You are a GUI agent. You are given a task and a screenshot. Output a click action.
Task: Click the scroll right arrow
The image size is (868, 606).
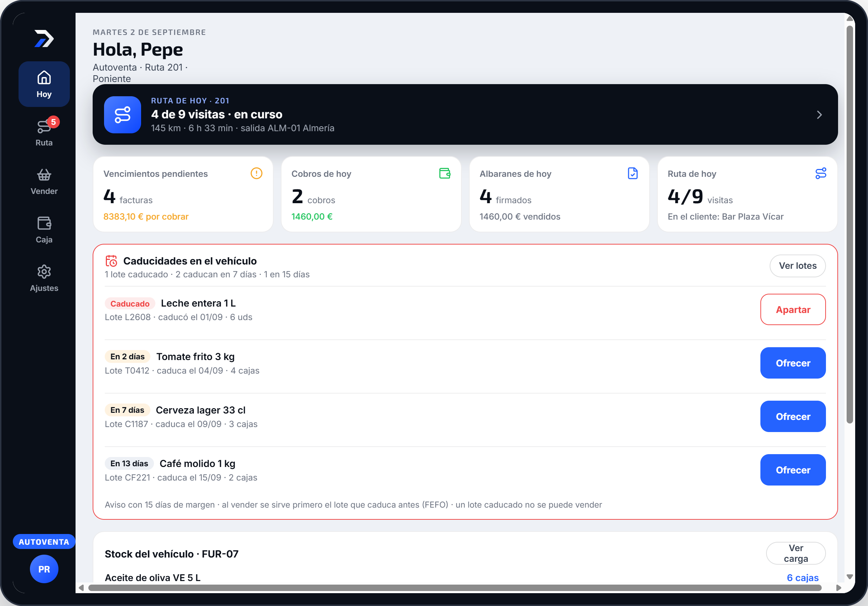[x=838, y=587]
